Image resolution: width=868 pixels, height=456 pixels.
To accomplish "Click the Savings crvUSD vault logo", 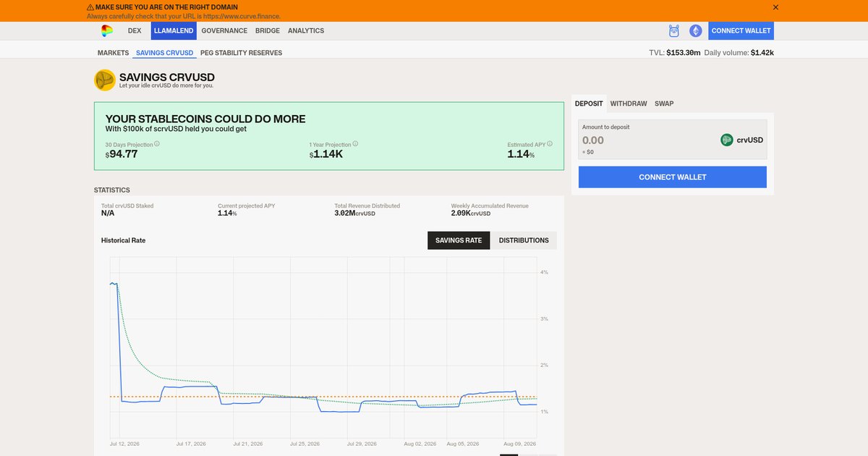I will (105, 80).
